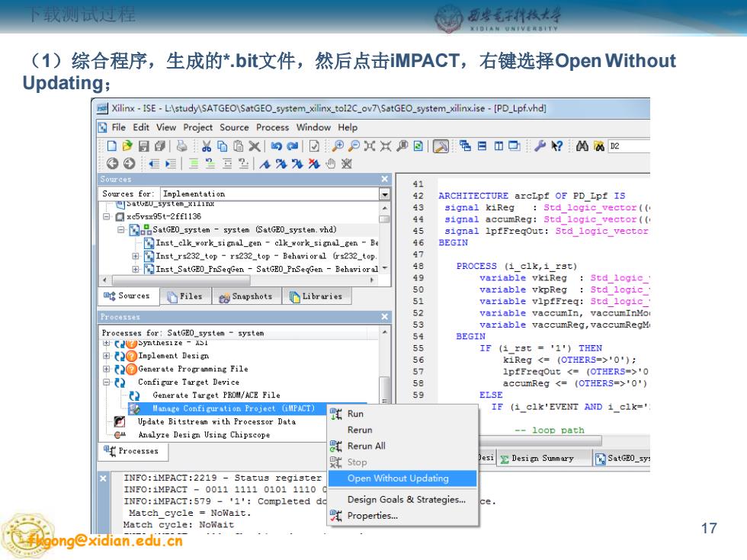
Task: Click the decrease indent toolbar icon
Action: pyautogui.click(x=153, y=164)
